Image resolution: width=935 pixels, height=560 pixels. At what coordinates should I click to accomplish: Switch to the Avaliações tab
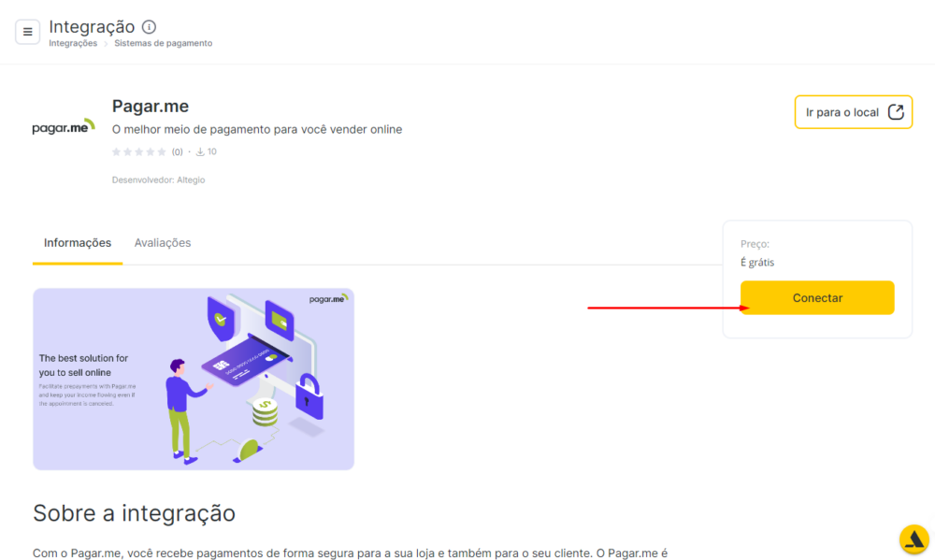[x=162, y=243]
